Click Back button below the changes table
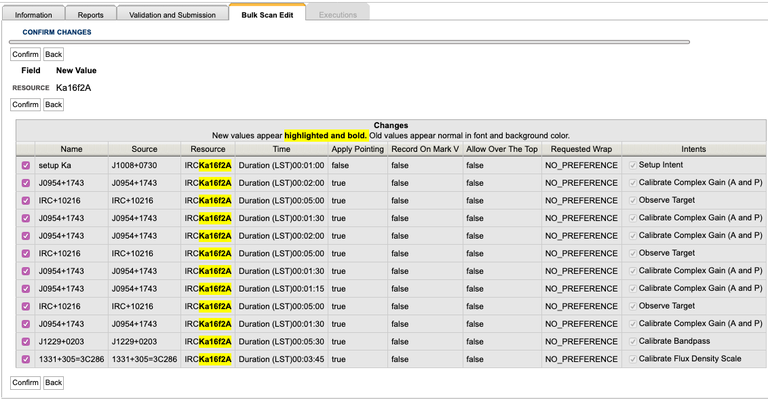The width and height of the screenshot is (768, 400). pos(53,382)
